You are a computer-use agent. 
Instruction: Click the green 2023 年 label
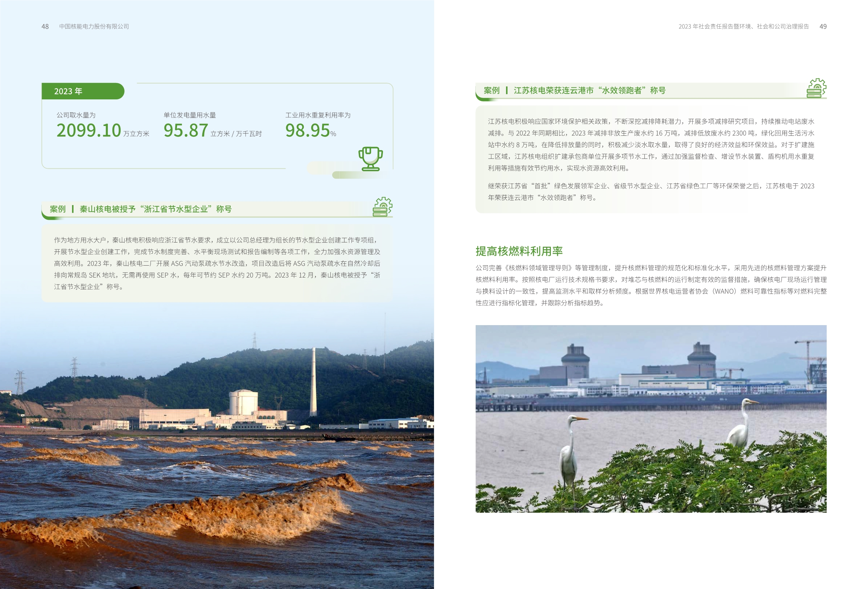point(83,91)
